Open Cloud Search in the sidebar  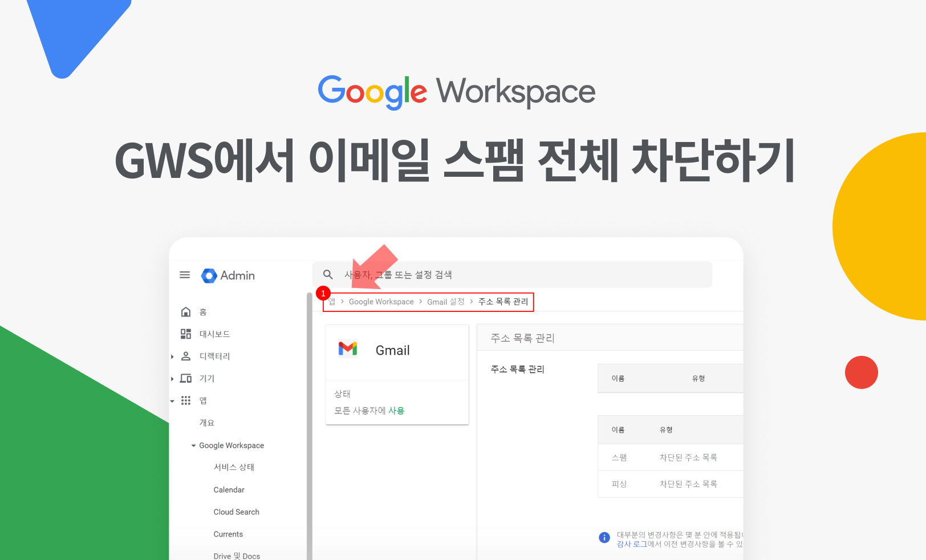[236, 512]
